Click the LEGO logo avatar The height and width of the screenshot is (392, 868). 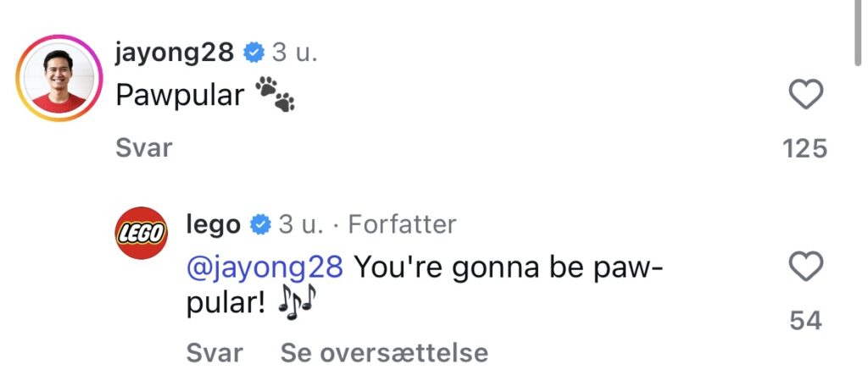coord(142,233)
